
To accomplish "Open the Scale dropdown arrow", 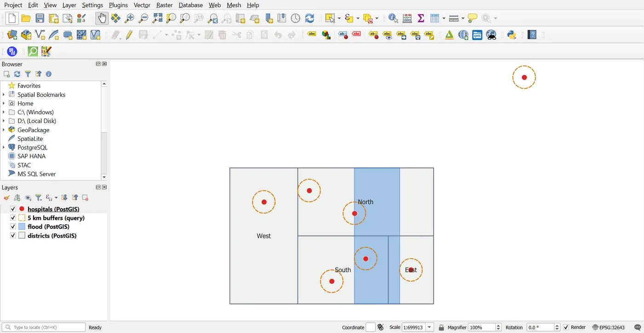I will [x=430, y=327].
